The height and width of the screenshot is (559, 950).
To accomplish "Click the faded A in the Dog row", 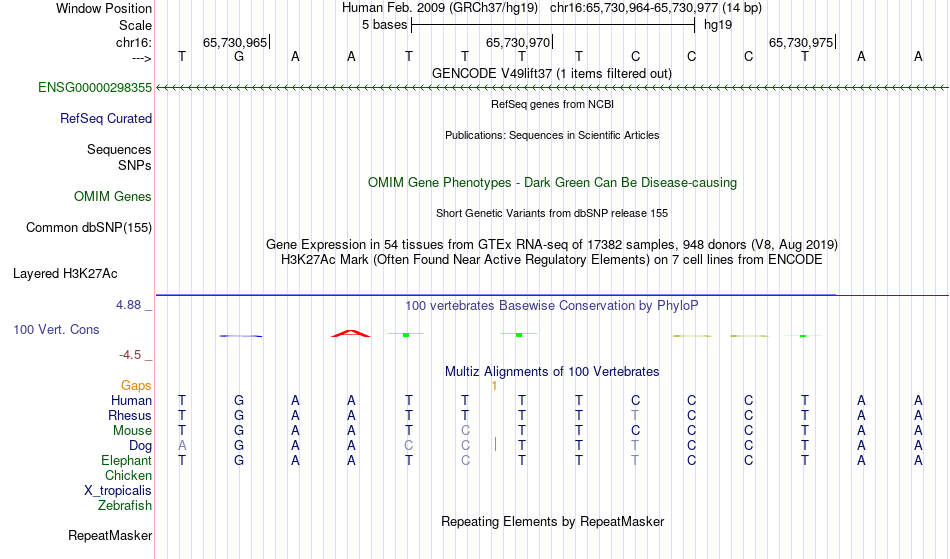I will tap(182, 445).
